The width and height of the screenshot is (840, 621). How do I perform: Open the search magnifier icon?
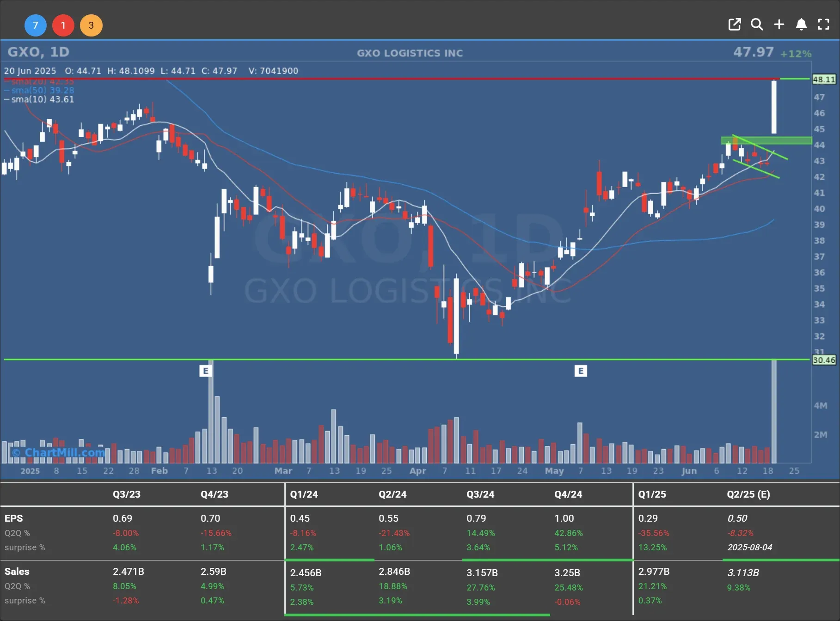tap(757, 24)
